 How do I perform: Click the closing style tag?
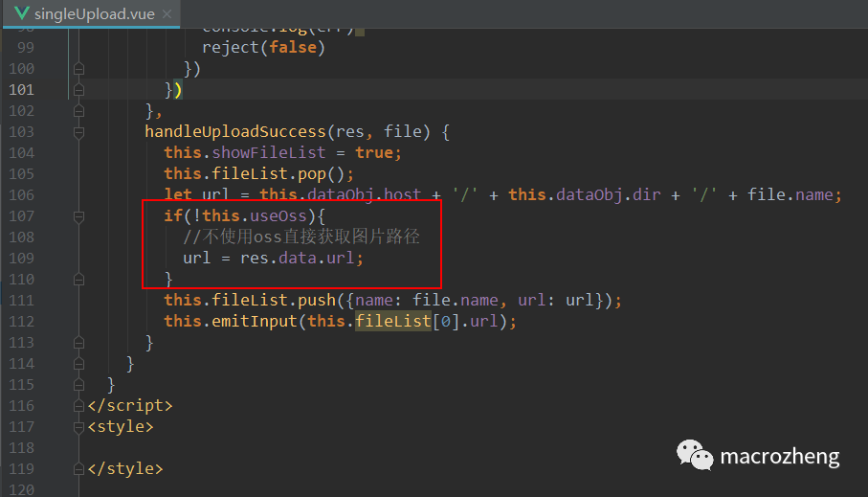125,468
